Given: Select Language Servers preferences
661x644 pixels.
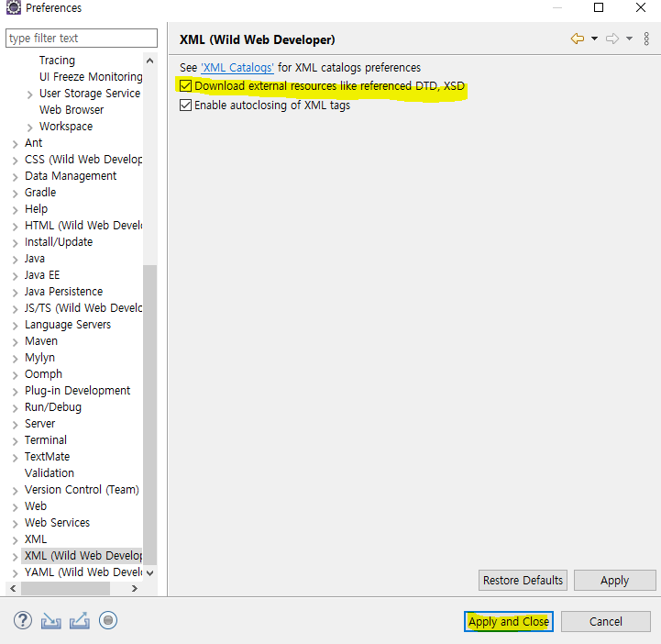Looking at the screenshot, I should (68, 325).
